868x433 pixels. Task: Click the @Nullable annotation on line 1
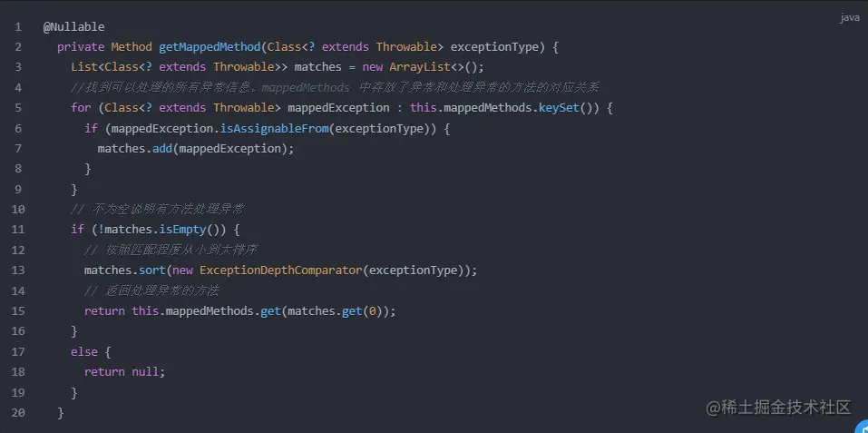pyautogui.click(x=73, y=26)
